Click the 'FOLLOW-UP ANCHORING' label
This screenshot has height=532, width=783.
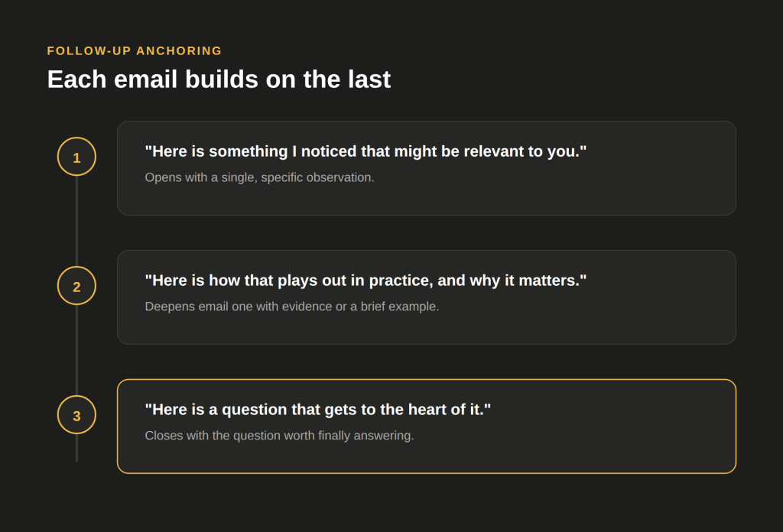[x=135, y=51]
